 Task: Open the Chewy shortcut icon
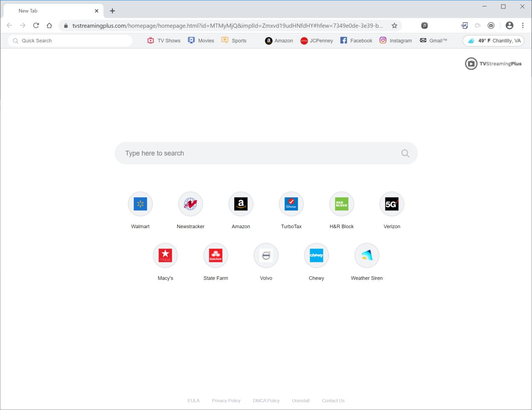(316, 255)
